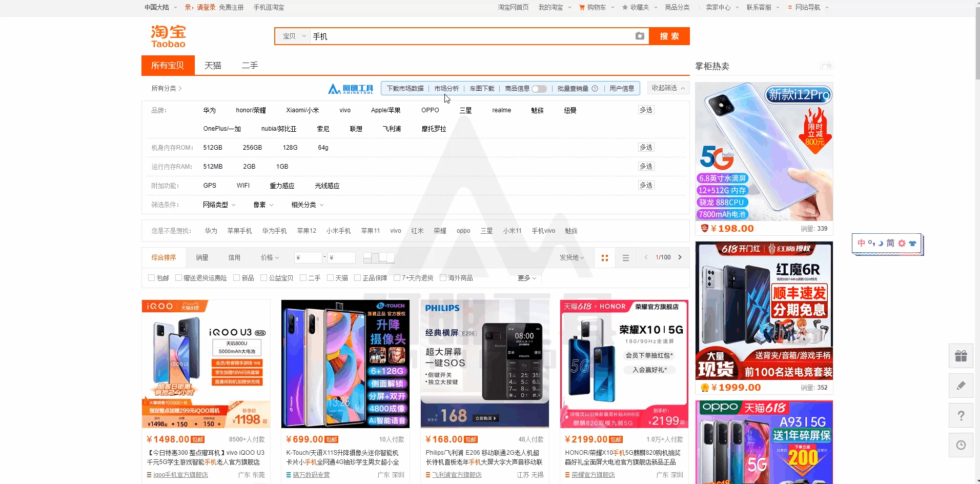980x484 pixels.
Task: Sort by 销量
Action: point(202,257)
